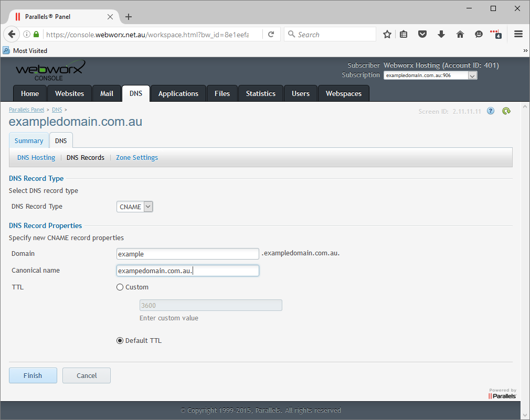Click the green refresh screen icon
The width and height of the screenshot is (530, 420).
point(506,111)
